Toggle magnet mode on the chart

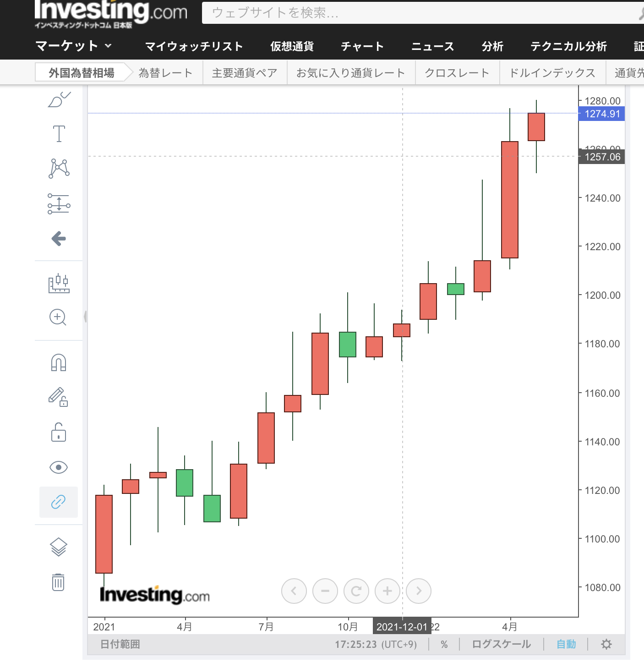59,362
